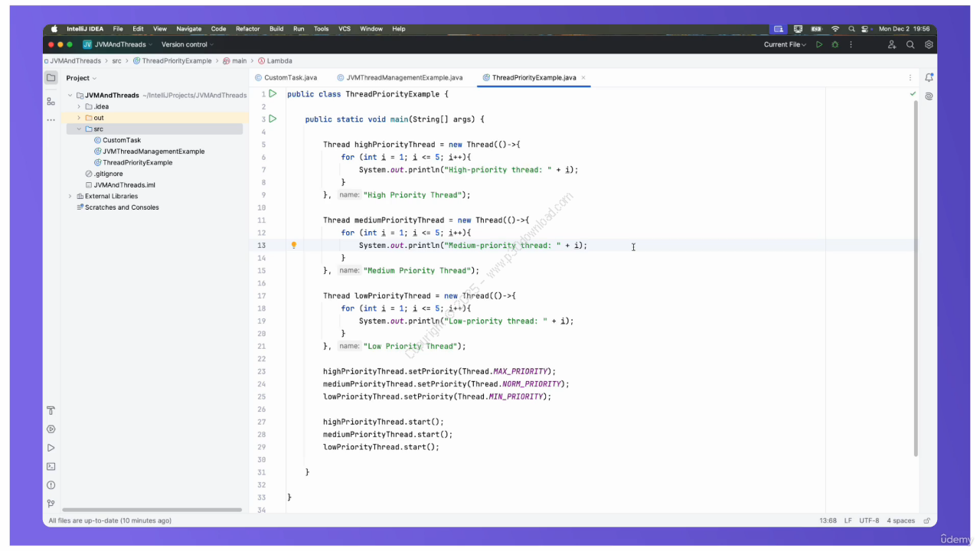
Task: Open the Git tool window branch icon
Action: (x=51, y=504)
